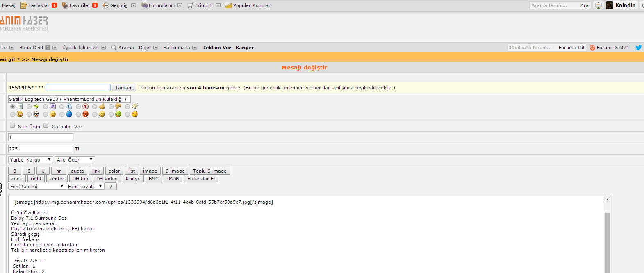Click the Gidilecek forum input field

click(x=532, y=48)
